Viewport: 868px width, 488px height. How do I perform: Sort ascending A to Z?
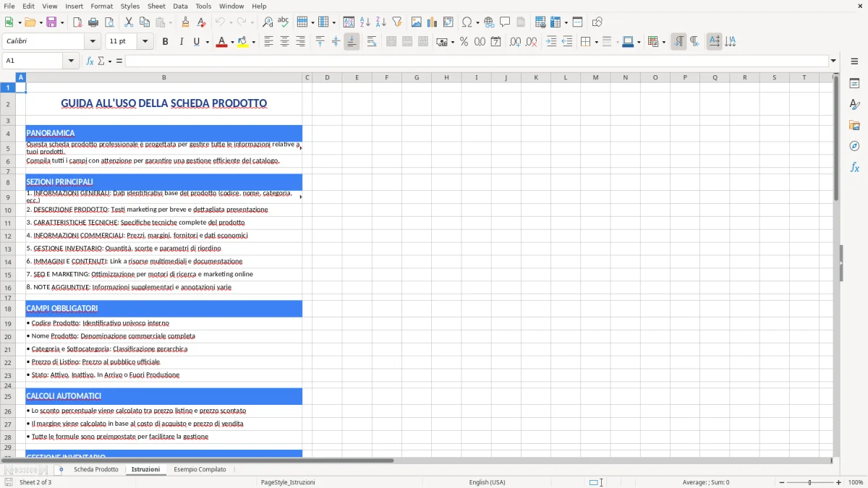[x=365, y=22]
